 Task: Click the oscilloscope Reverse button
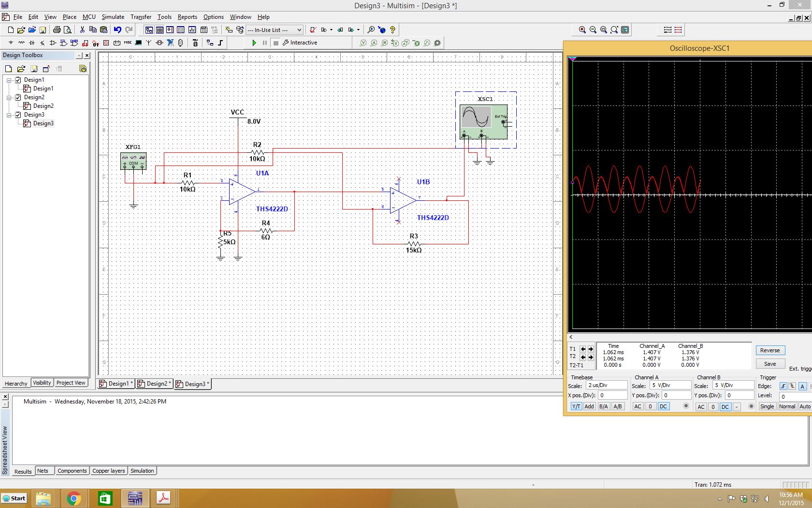770,350
